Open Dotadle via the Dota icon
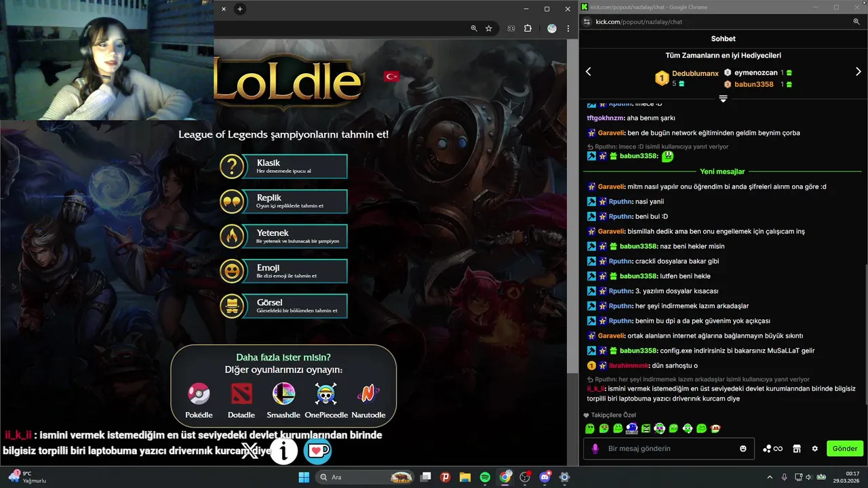 [241, 393]
